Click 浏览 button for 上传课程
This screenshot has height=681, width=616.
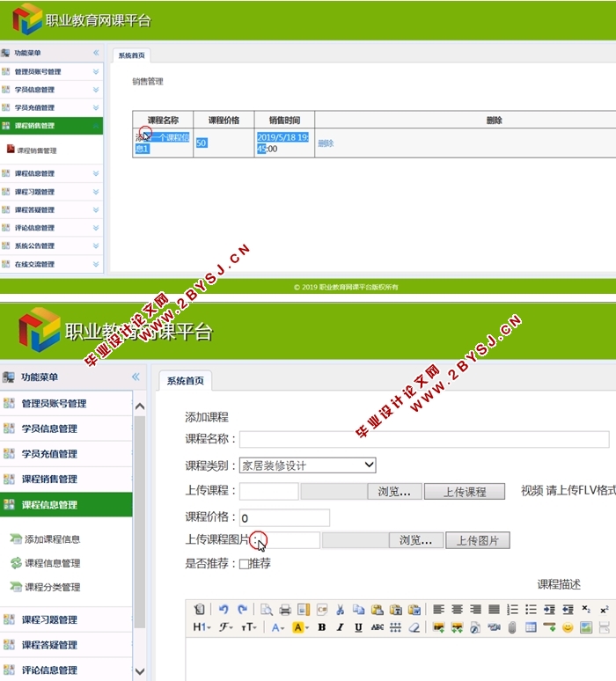(394, 492)
